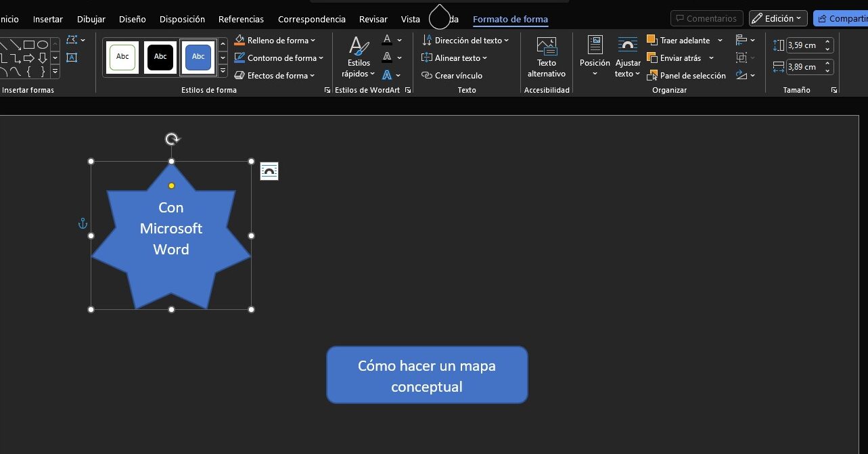Open the Edición mode dropdown

click(778, 18)
